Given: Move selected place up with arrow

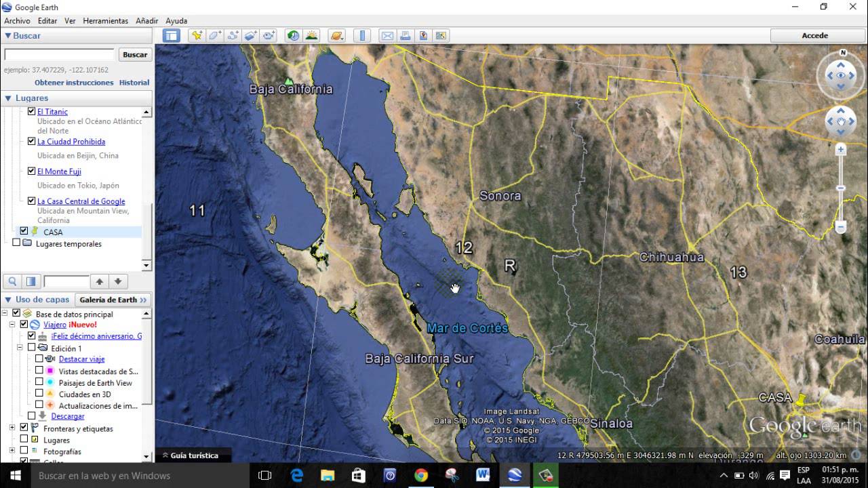Looking at the screenshot, I should click(100, 281).
